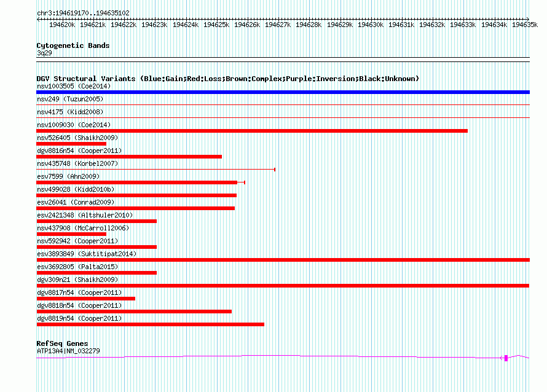Open esv7599 (Ahn2009) variant label
This screenshot has height=392, width=547.
click(x=68, y=176)
